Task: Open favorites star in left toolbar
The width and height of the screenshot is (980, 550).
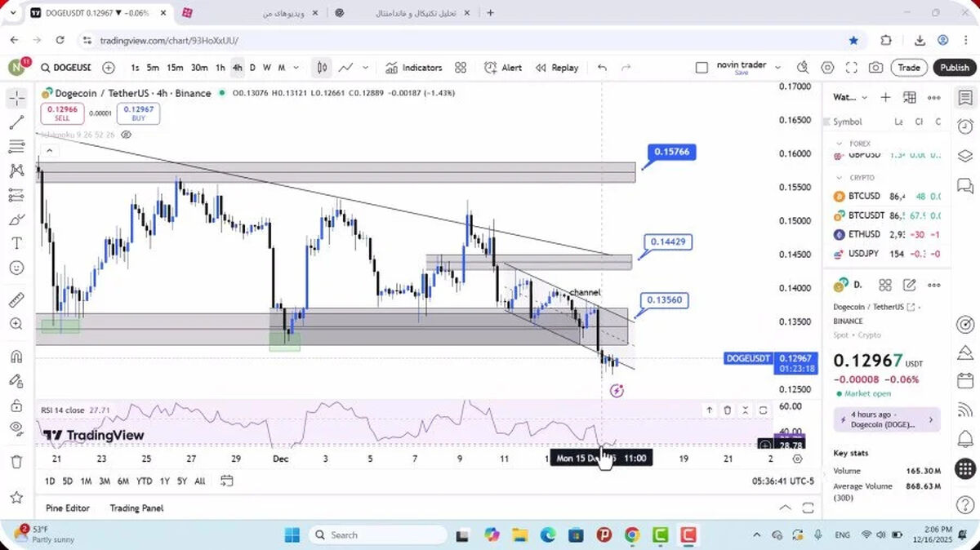Action: coord(16,497)
